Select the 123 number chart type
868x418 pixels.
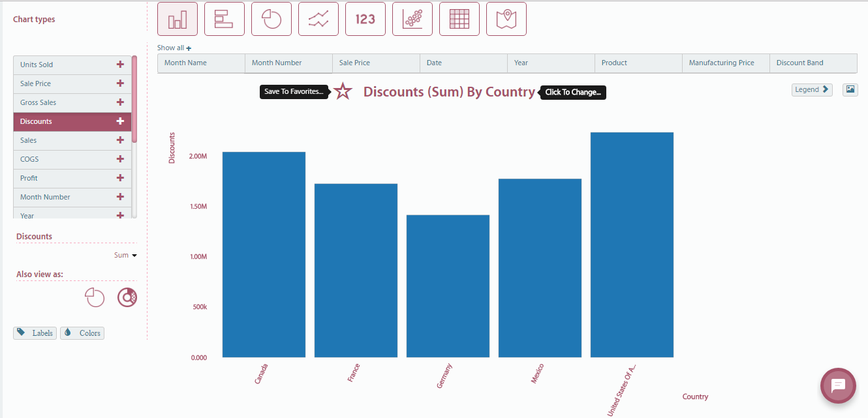point(365,19)
